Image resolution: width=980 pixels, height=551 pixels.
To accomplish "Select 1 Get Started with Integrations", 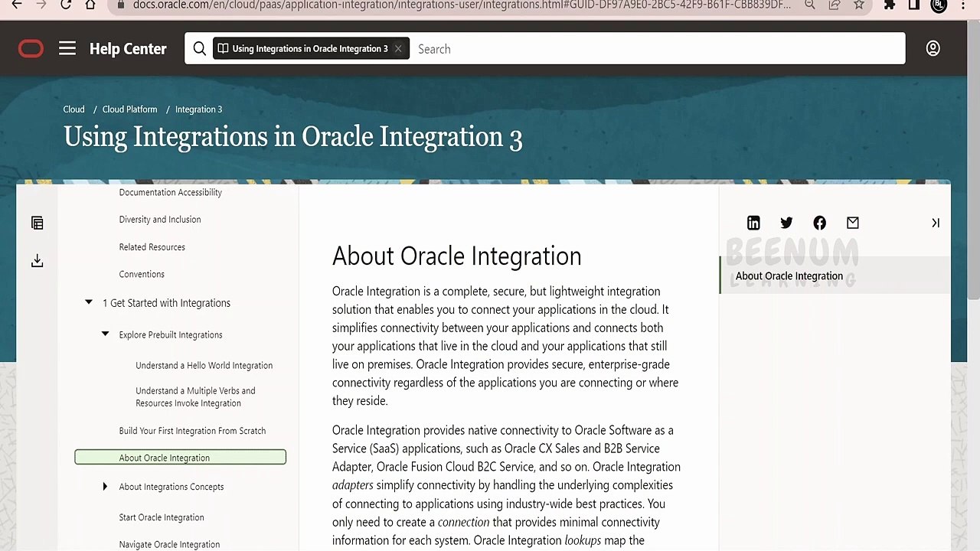I will pyautogui.click(x=166, y=303).
